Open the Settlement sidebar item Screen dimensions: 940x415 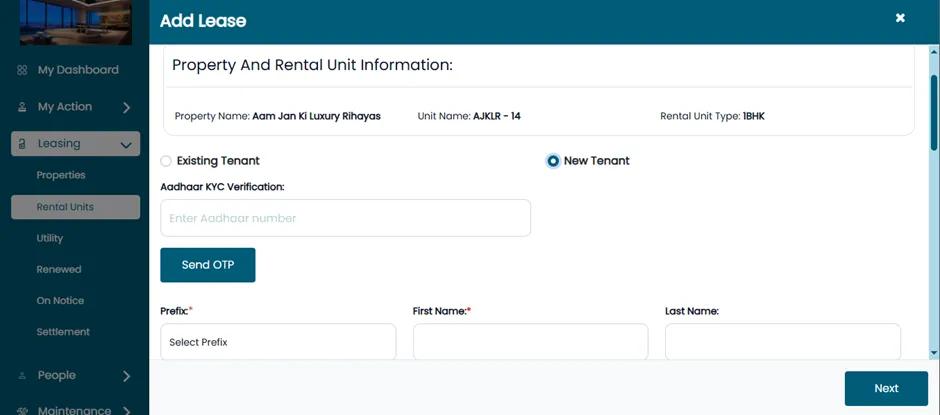pyautogui.click(x=63, y=332)
